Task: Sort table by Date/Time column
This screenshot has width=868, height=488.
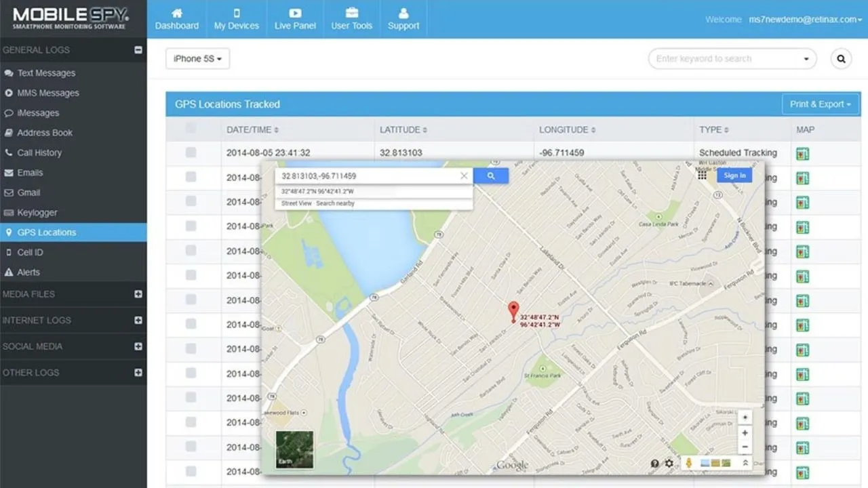Action: 252,129
